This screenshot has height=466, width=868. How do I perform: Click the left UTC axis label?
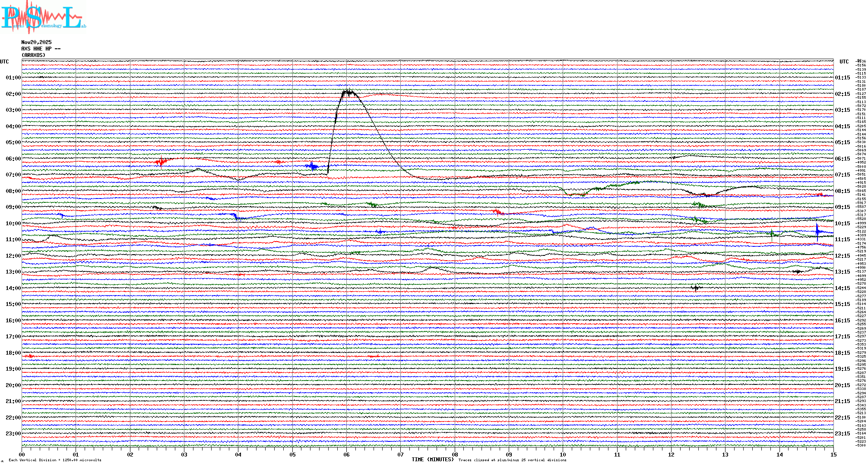pos(4,62)
